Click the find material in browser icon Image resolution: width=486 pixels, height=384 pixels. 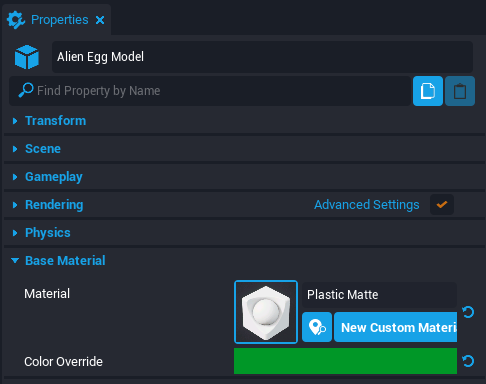tap(317, 327)
